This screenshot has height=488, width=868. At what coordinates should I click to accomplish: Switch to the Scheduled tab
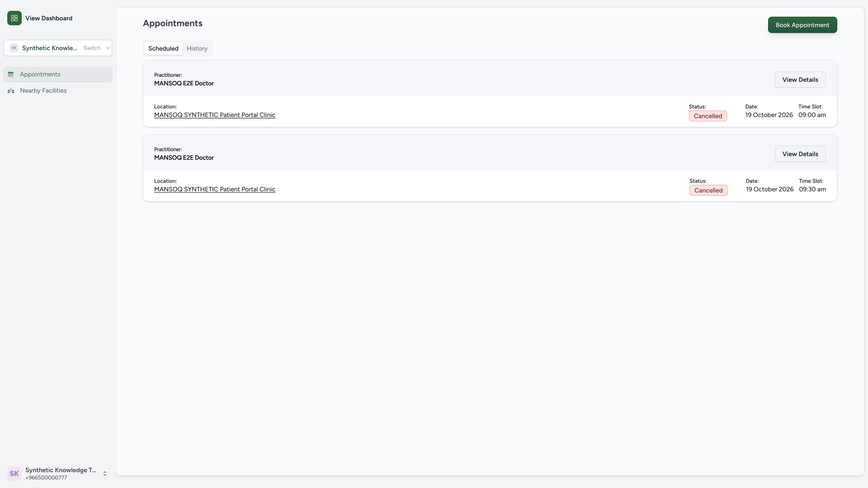[163, 48]
